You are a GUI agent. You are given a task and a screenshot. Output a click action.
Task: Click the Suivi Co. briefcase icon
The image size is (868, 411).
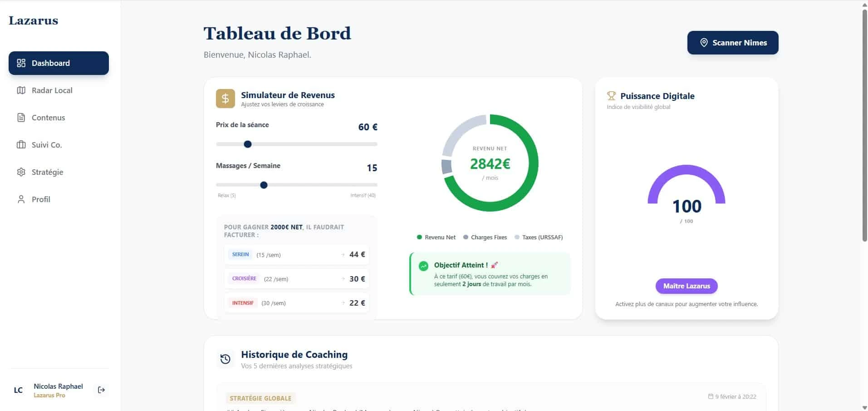click(21, 145)
